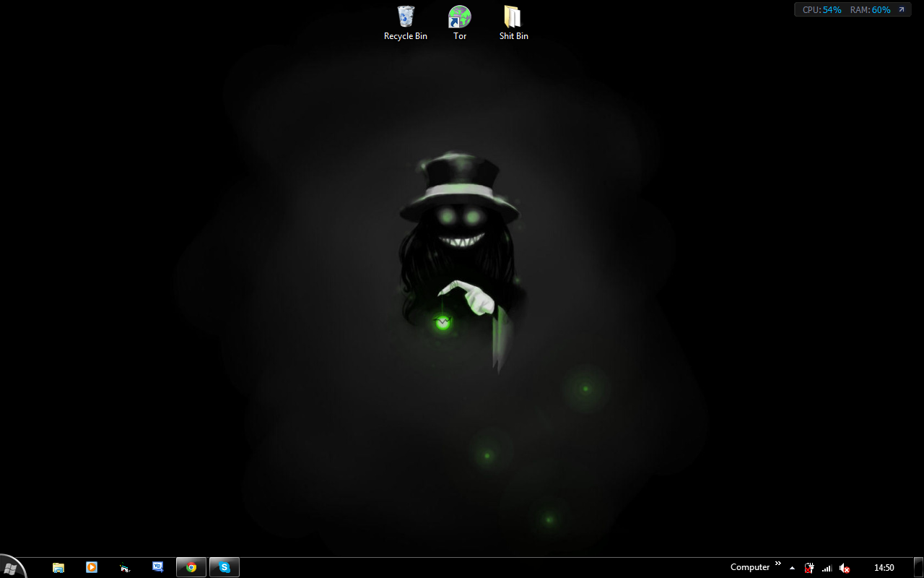Show hidden system tray icons arrow

point(792,568)
